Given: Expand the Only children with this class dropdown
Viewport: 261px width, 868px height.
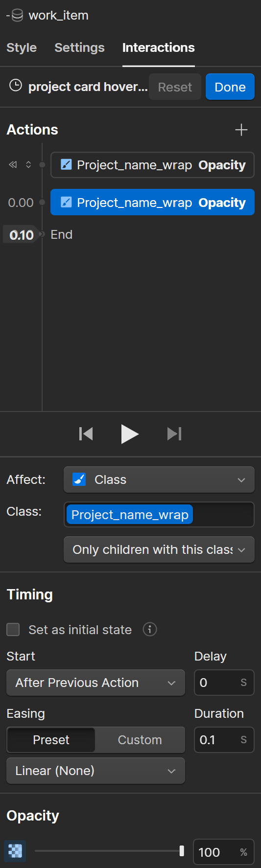Looking at the screenshot, I should (159, 549).
